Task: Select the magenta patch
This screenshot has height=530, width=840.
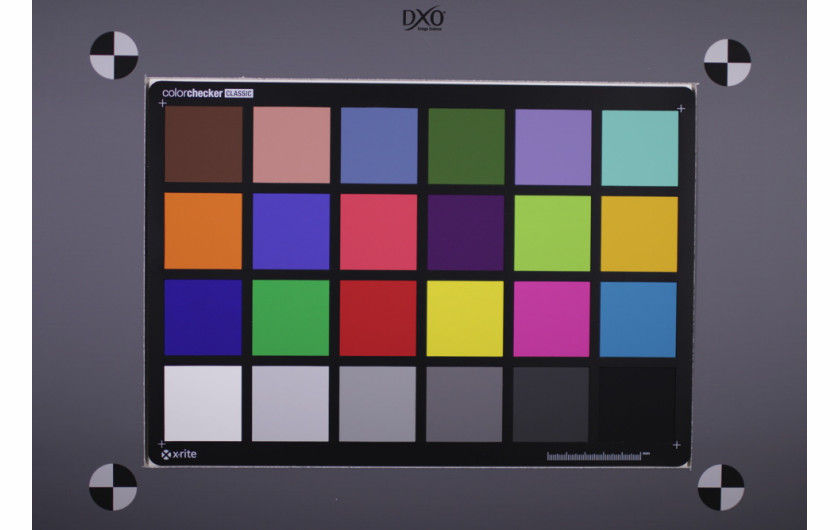Action: (552, 319)
